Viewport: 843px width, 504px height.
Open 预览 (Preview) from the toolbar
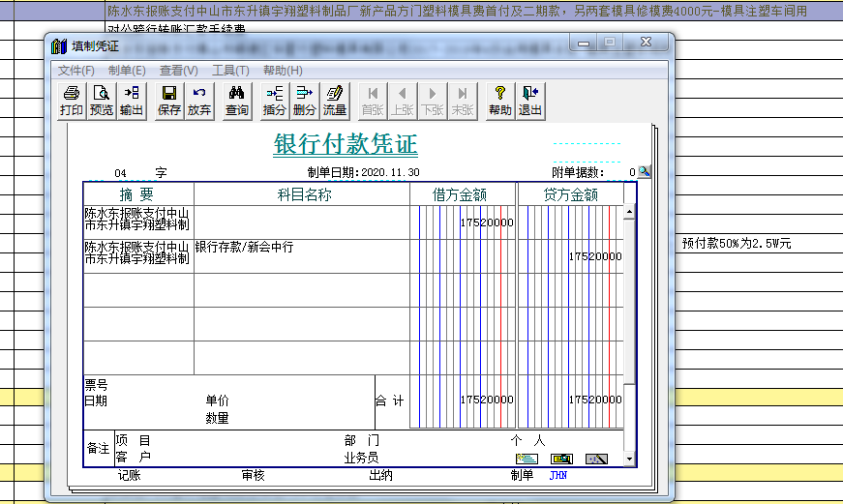[101, 101]
